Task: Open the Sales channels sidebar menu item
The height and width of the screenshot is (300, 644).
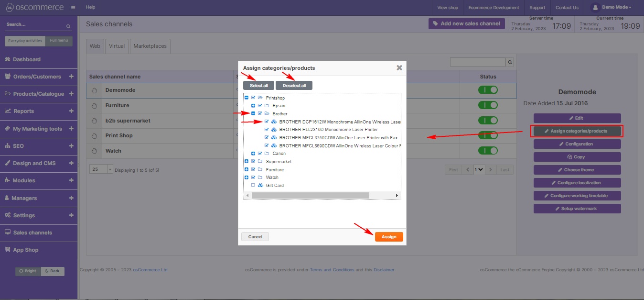Action: (x=32, y=233)
